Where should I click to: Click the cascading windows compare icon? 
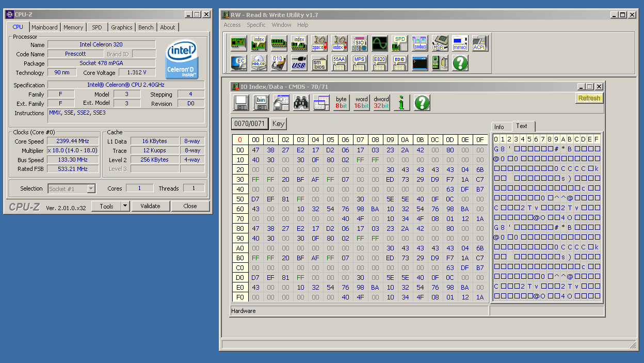pos(321,103)
